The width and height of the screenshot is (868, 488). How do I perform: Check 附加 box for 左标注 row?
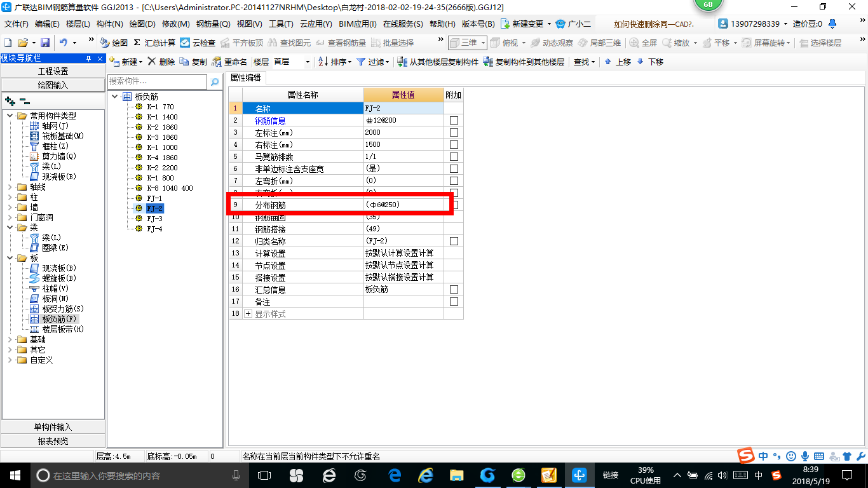pos(454,133)
